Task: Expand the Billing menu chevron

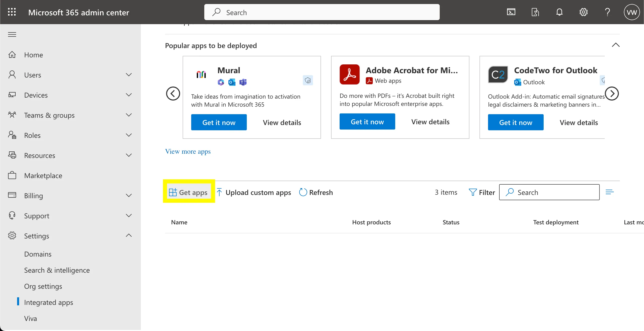Action: click(129, 195)
